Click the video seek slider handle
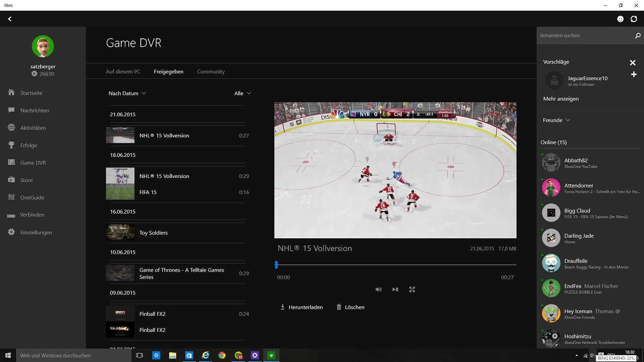The width and height of the screenshot is (644, 362). pyautogui.click(x=276, y=264)
